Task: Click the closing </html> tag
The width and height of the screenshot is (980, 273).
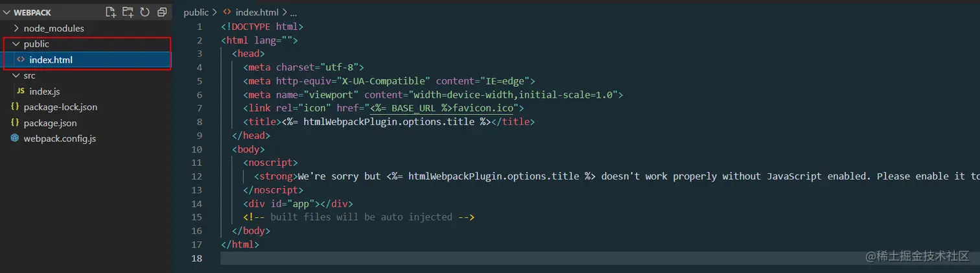Action: [x=240, y=244]
